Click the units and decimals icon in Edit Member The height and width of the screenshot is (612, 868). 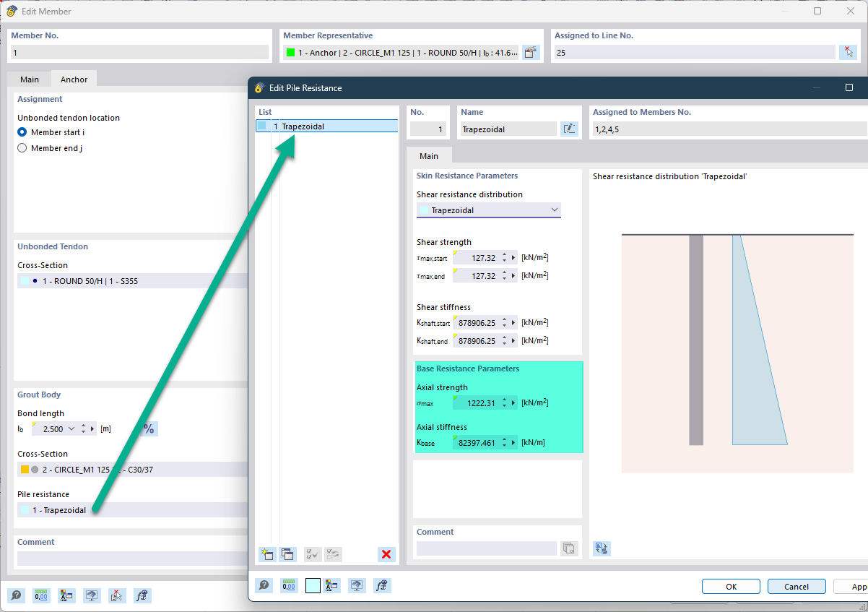point(42,596)
